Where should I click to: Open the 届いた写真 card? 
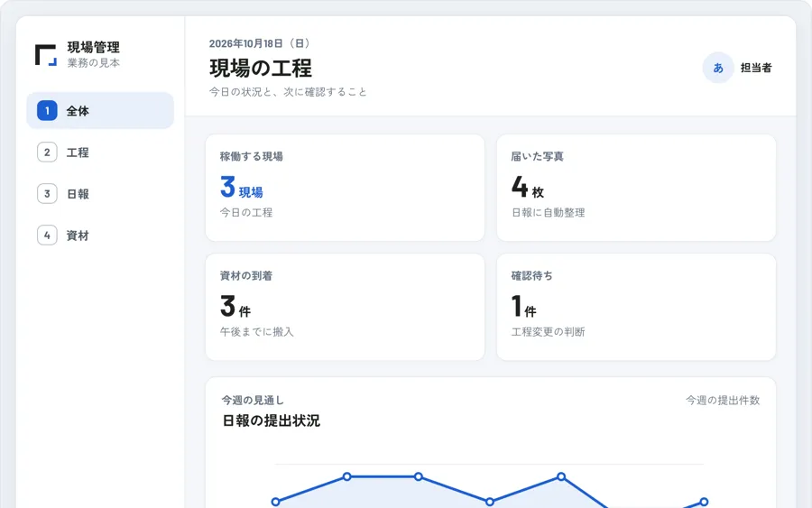636,188
